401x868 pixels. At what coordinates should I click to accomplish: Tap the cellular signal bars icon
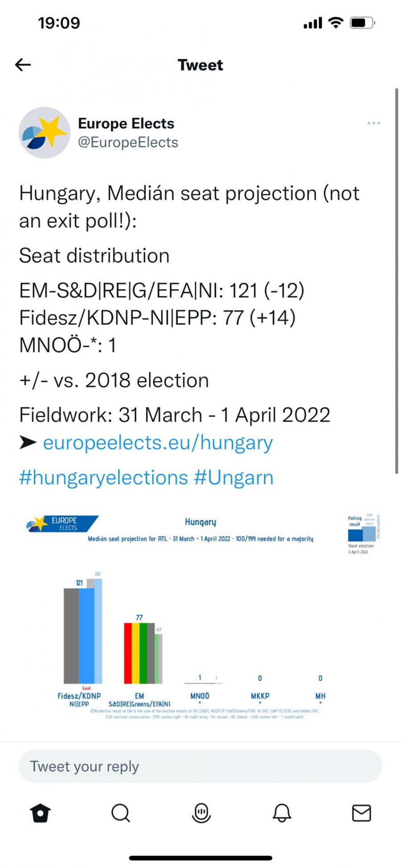click(x=312, y=23)
